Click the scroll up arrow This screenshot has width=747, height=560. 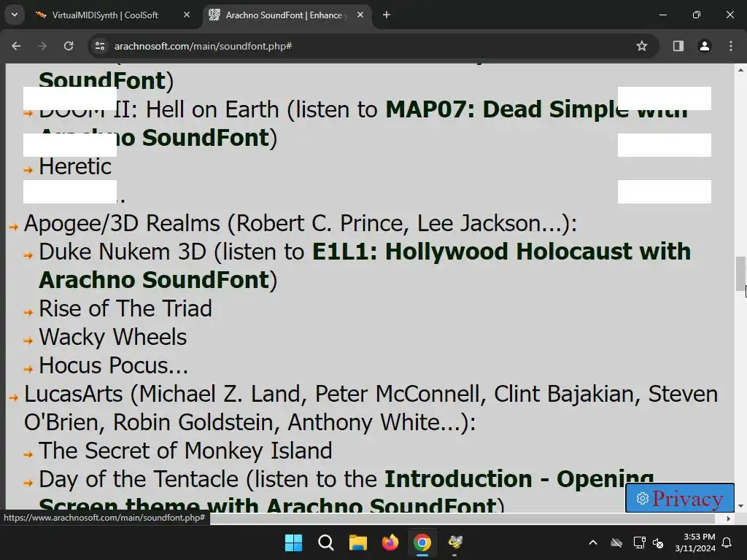coord(740,70)
